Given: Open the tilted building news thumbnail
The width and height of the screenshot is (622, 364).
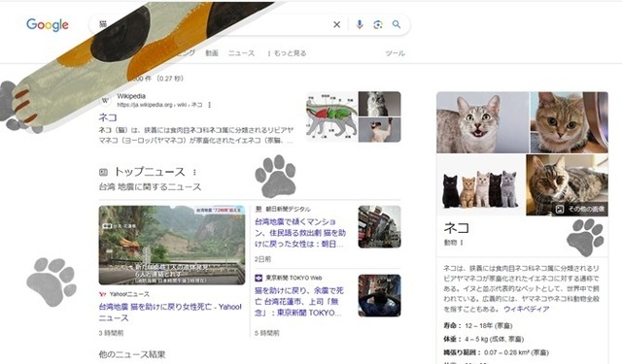Looking at the screenshot, I should click(379, 226).
